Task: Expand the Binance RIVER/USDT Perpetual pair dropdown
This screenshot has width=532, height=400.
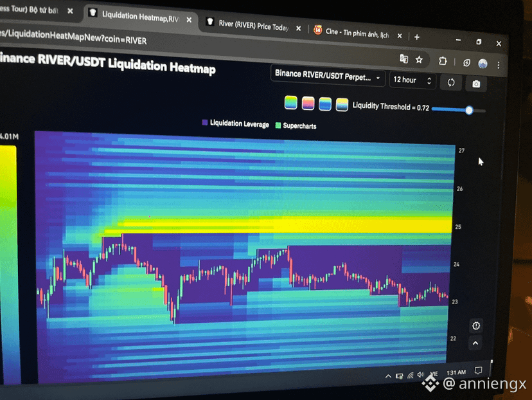Action: tap(328, 77)
